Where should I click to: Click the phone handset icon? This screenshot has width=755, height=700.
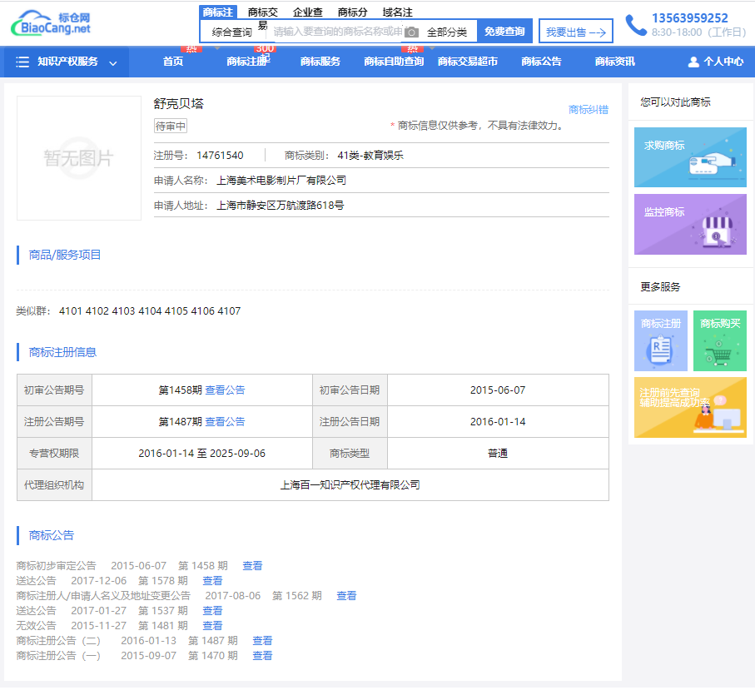pos(636,25)
